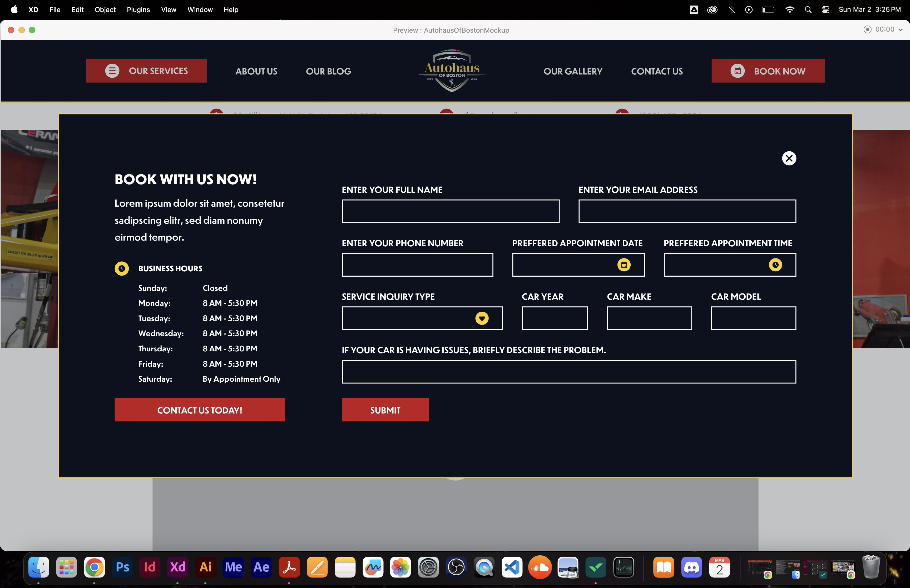The width and height of the screenshot is (910, 588).
Task: Click the full name input field
Action: (x=450, y=211)
